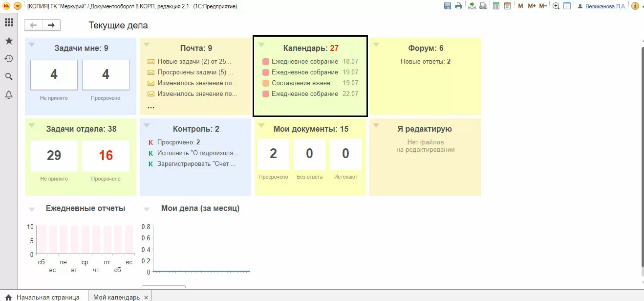Viewport: 644px width, 301px height.
Task: Open the calendar icon in top toolbar
Action: [507, 6]
